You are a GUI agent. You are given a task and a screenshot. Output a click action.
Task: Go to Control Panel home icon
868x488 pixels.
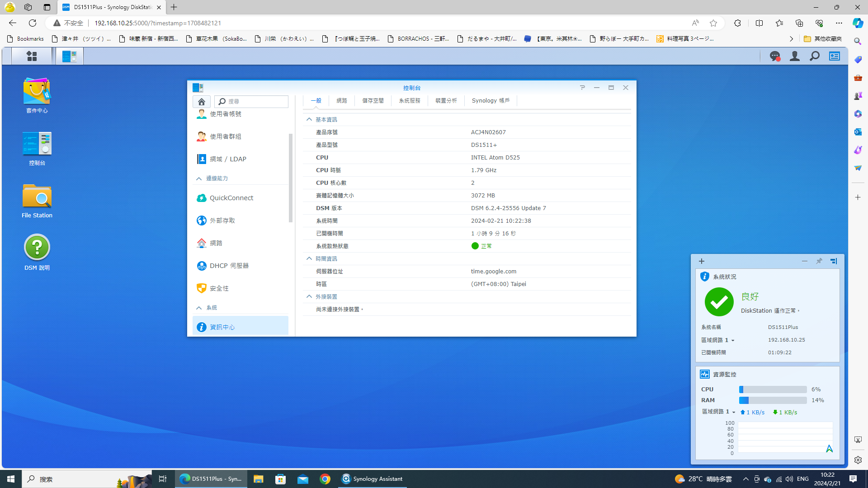click(202, 102)
